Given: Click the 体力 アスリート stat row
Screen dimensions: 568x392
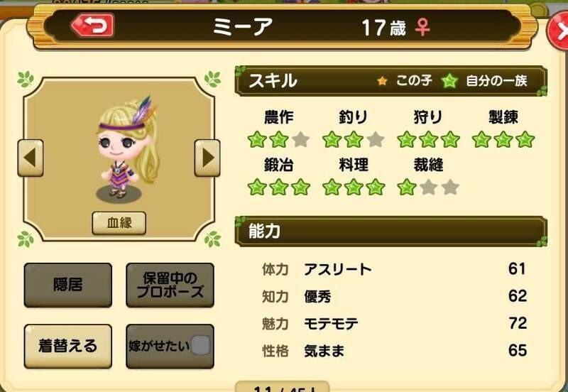Looking at the screenshot, I should tap(394, 269).
